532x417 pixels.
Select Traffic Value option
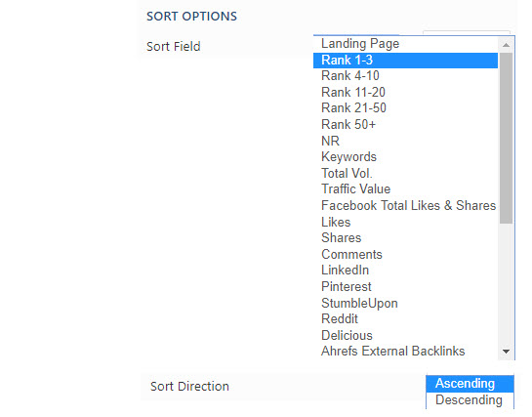click(x=405, y=189)
